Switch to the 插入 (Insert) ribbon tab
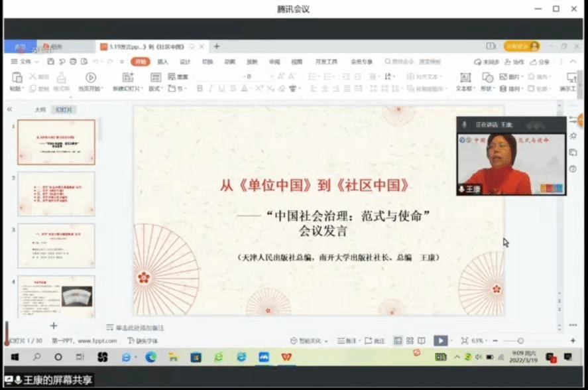588x390 pixels. [162, 62]
